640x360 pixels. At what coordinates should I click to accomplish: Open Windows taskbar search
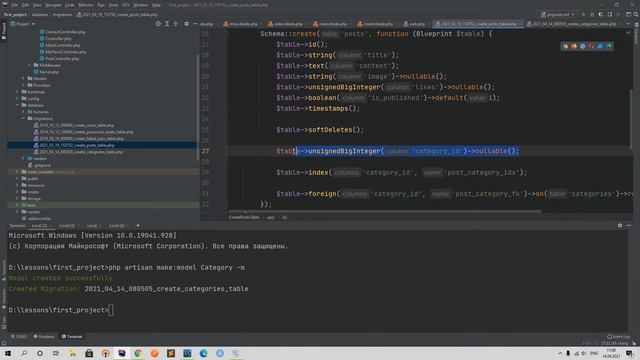pyautogui.click(x=24, y=353)
